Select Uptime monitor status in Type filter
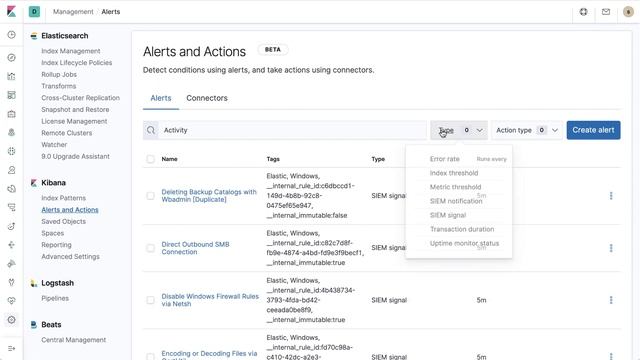 pyautogui.click(x=464, y=243)
